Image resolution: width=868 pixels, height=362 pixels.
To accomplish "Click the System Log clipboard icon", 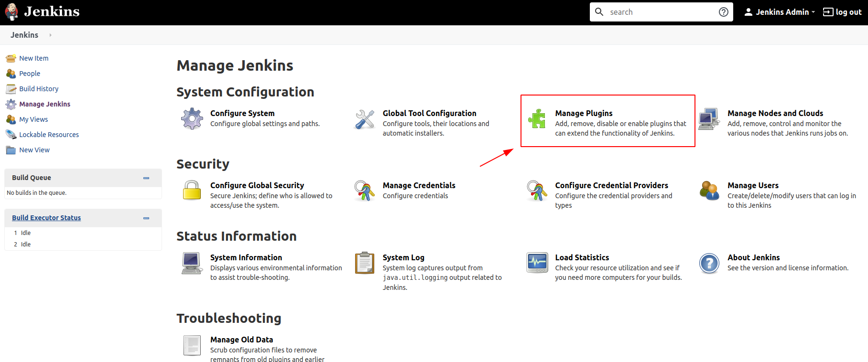I will 365,263.
